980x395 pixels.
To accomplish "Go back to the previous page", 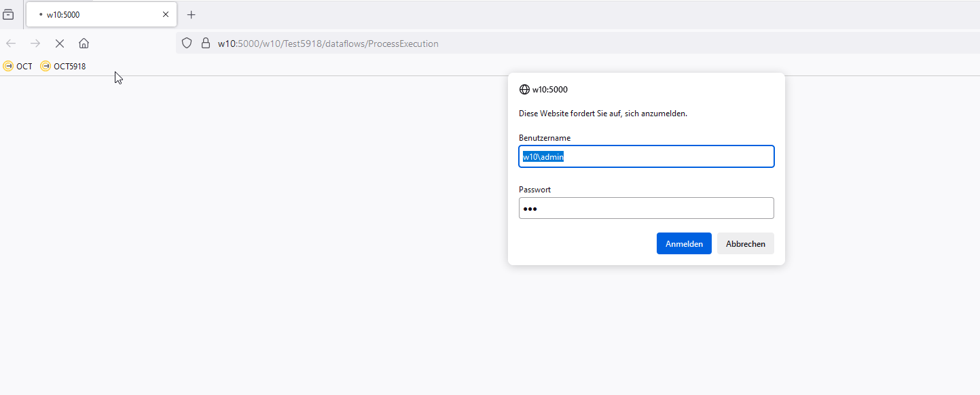I will (x=11, y=44).
